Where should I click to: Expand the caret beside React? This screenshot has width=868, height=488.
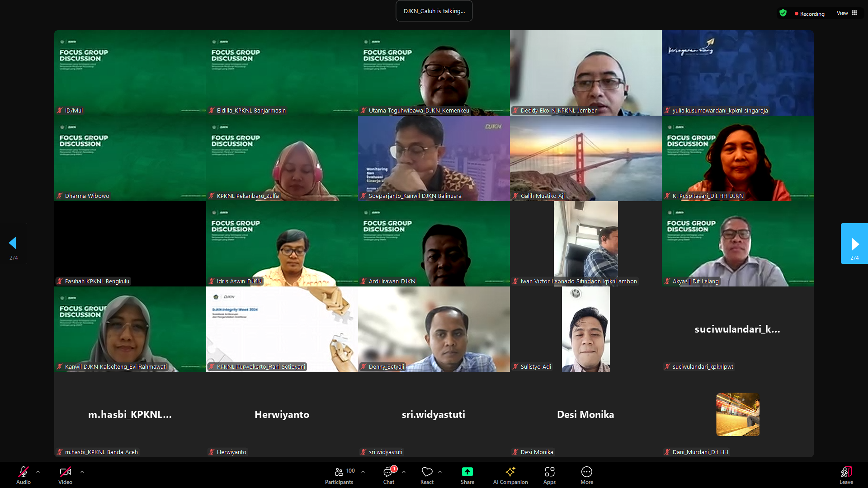tap(440, 472)
